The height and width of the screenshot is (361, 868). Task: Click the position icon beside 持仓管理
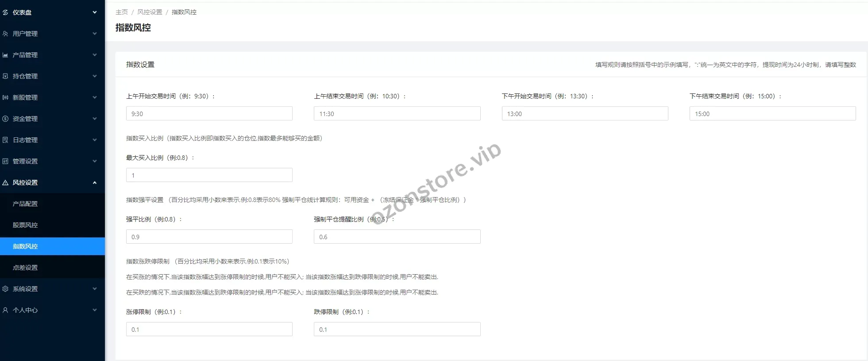click(x=5, y=76)
